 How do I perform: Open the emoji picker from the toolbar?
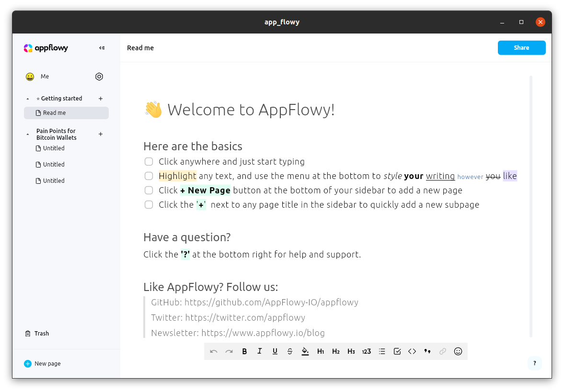pyautogui.click(x=458, y=351)
